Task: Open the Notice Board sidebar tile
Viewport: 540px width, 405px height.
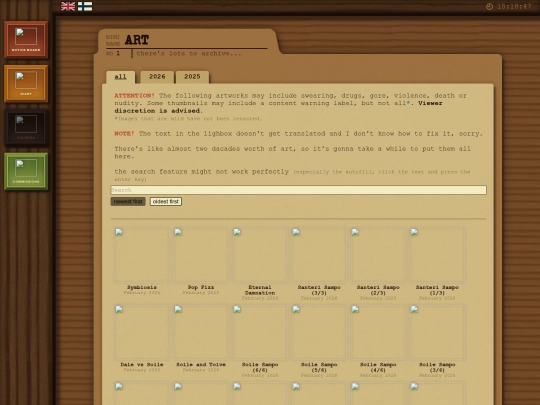Action: [26, 40]
